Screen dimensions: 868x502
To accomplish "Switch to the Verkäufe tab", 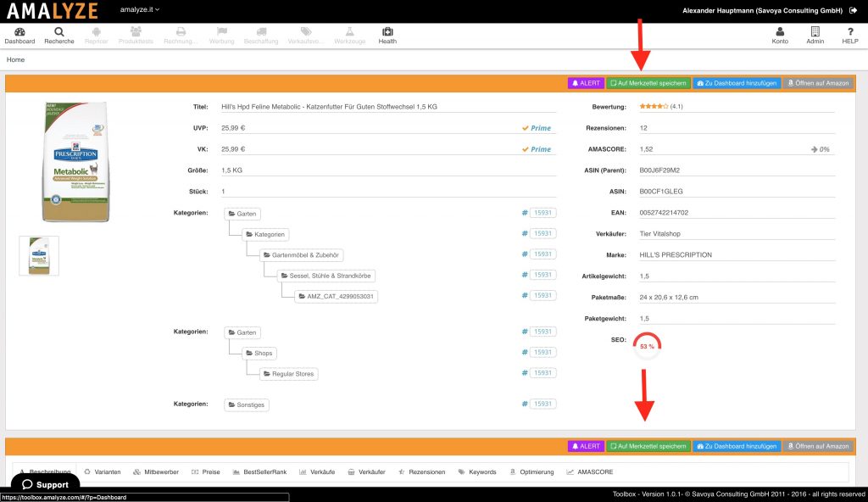I will (317, 472).
